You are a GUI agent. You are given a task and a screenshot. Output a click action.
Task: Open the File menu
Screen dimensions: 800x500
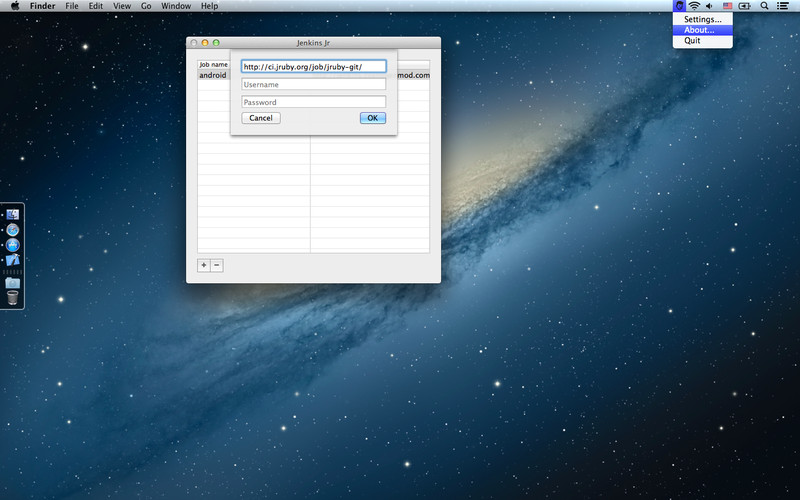(72, 6)
